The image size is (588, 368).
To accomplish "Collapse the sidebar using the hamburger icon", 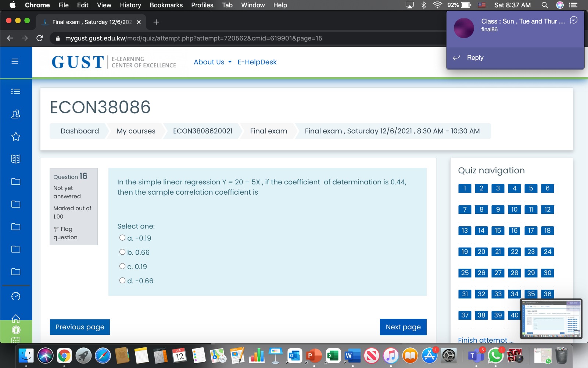I will coord(15,62).
